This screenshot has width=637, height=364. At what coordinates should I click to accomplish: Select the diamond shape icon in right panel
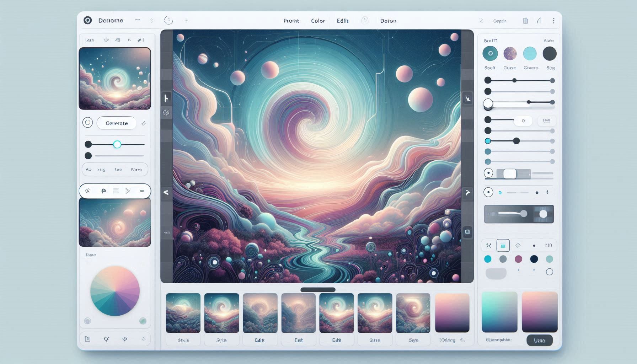point(518,245)
